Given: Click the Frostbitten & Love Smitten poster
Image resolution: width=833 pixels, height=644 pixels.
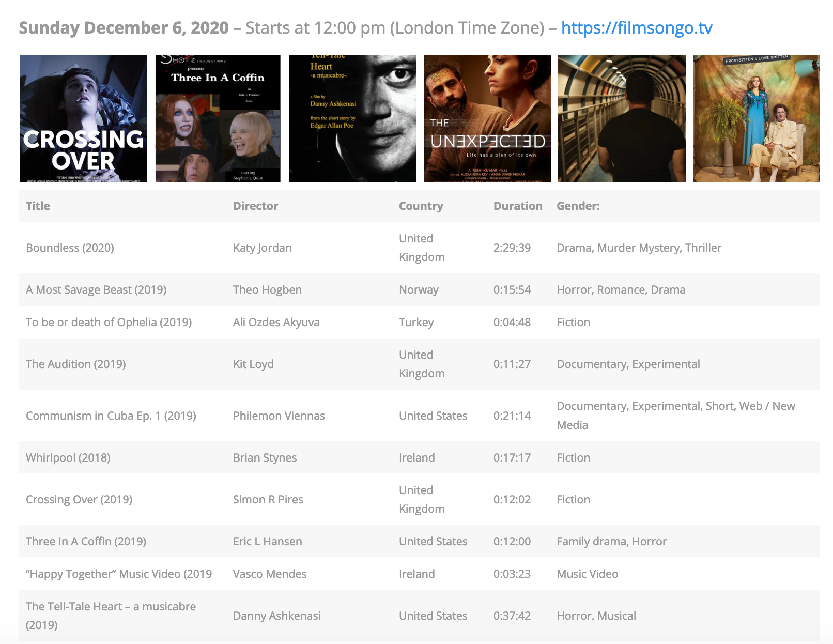Looking at the screenshot, I should point(756,118).
